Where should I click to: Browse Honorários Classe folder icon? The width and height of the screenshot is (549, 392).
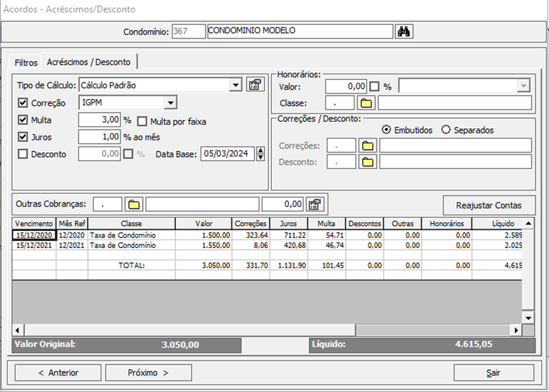coord(366,103)
